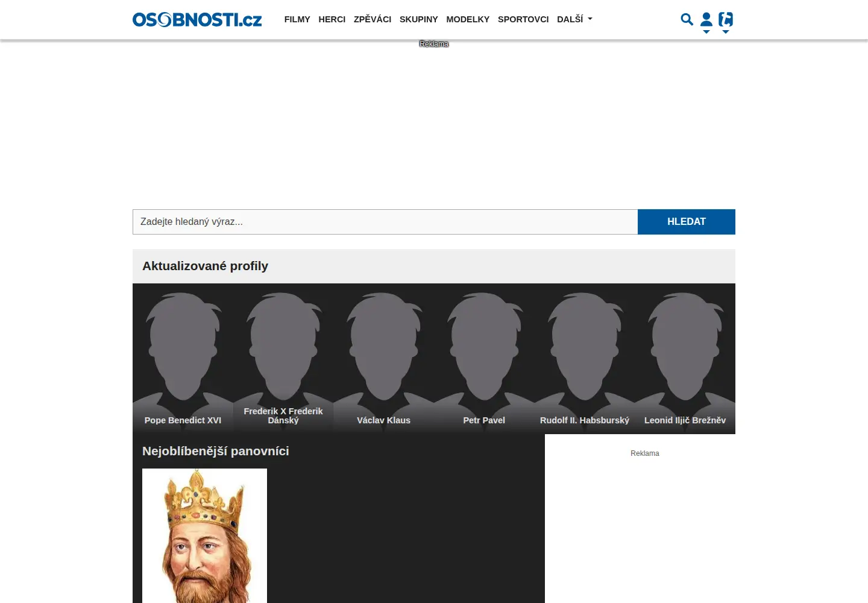This screenshot has width=868, height=603.
Task: Open Leonid Iljič Brežněv profile
Action: pos(685,359)
